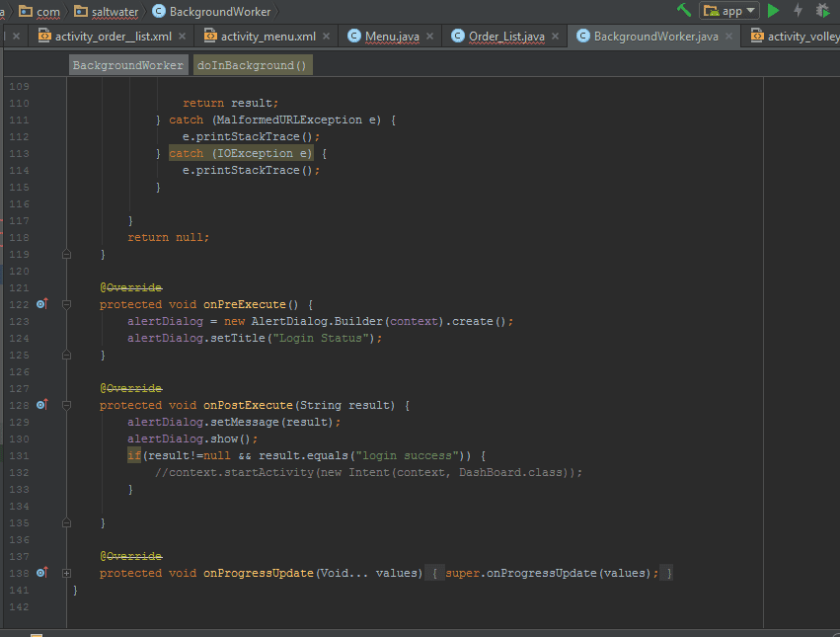Click override gutter icon beside onPreExecute
The width and height of the screenshot is (840, 637).
point(41,304)
